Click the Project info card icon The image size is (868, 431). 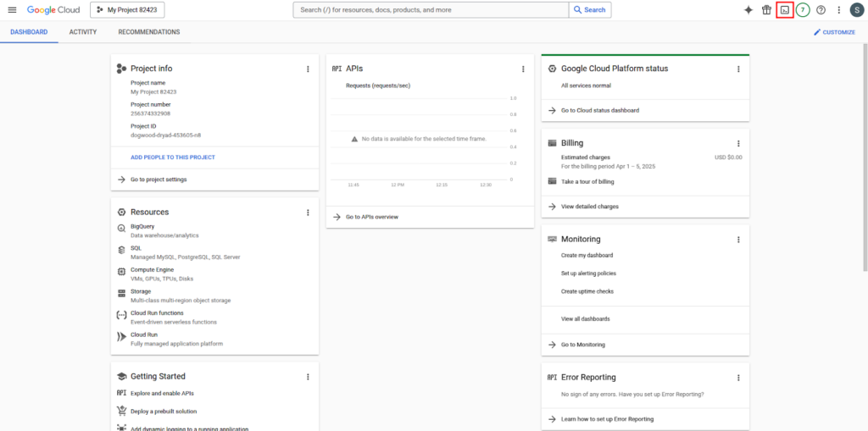tap(121, 69)
